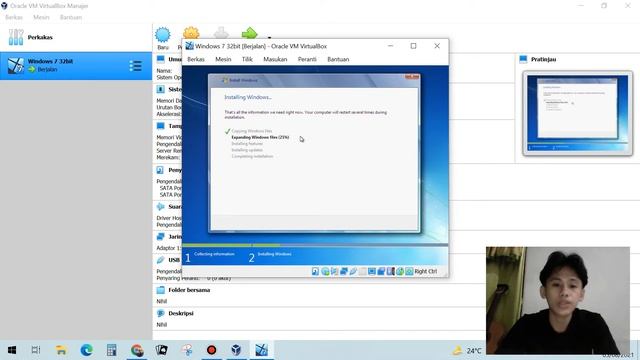Click the audio icon in VM status bar

click(x=334, y=271)
